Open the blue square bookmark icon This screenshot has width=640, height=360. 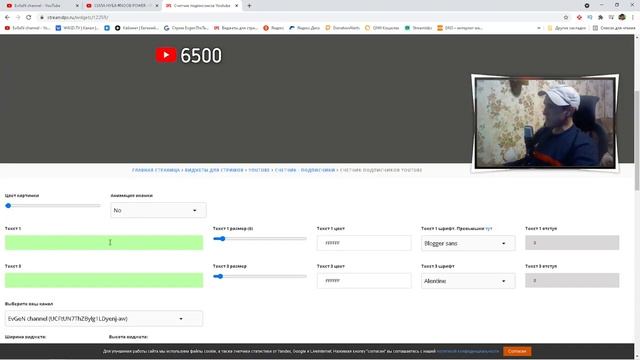[x=107, y=28]
